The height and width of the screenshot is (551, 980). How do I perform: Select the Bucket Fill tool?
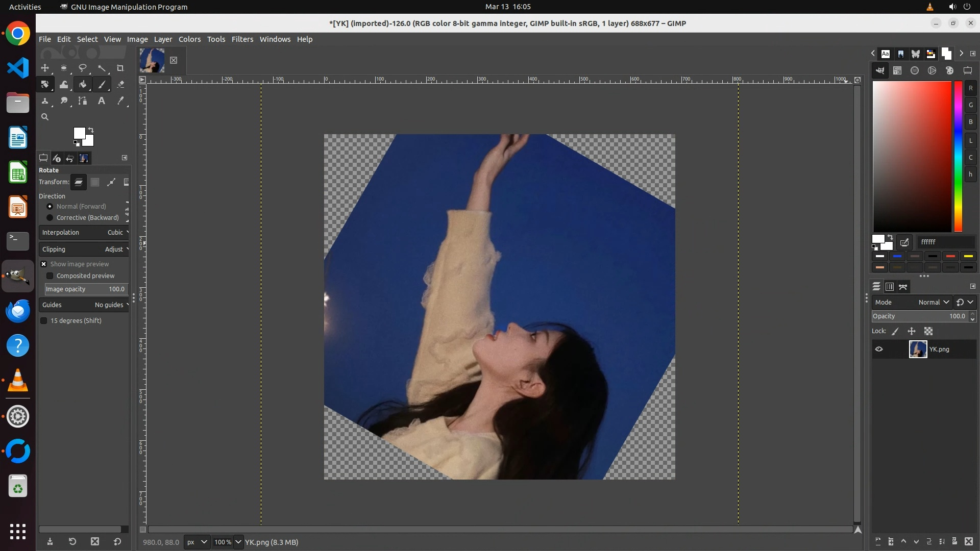coord(83,85)
